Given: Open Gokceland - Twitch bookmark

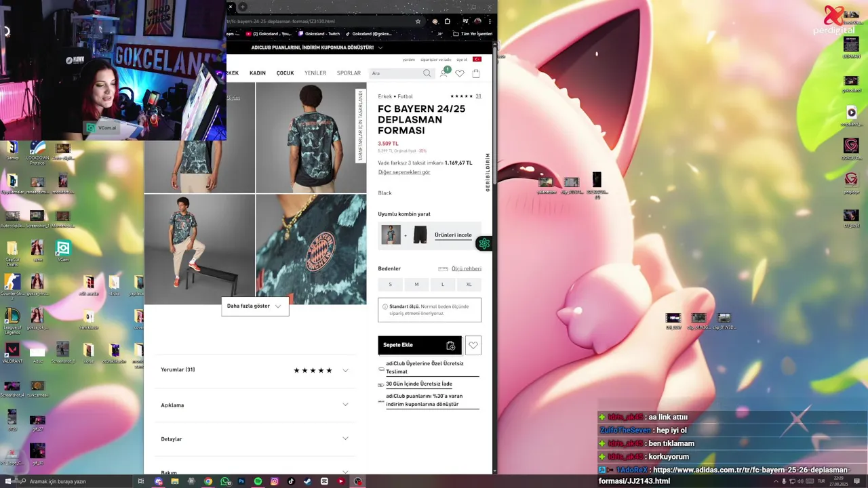Looking at the screenshot, I should 319,34.
